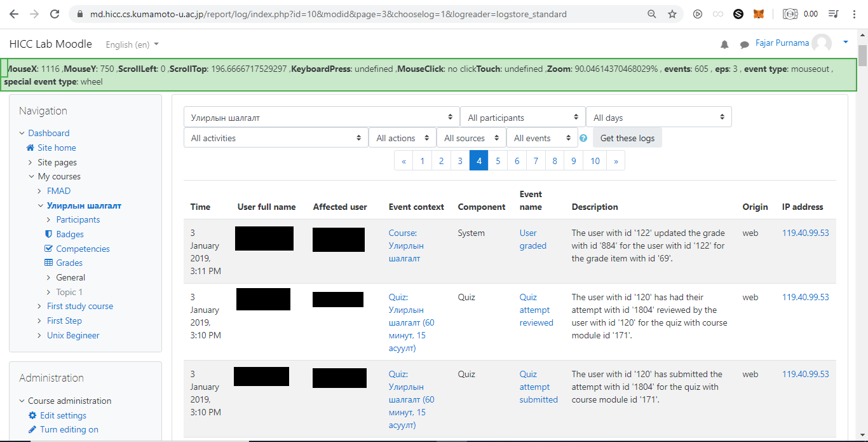Open the All participants dropdown
Image resolution: width=868 pixels, height=442 pixels.
click(x=523, y=118)
